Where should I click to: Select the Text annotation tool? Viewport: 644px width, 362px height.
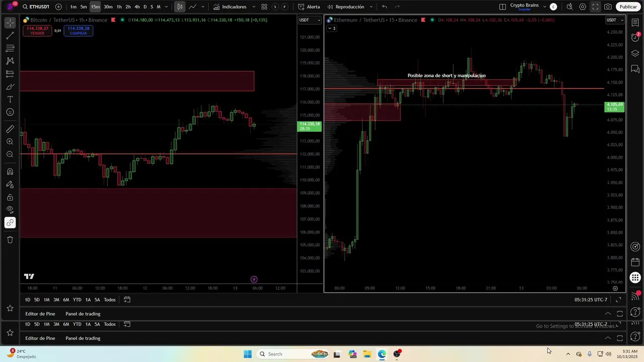[x=10, y=100]
